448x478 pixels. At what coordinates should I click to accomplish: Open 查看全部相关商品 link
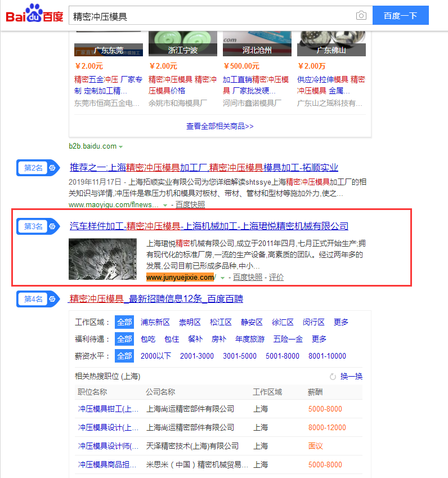pos(219,126)
